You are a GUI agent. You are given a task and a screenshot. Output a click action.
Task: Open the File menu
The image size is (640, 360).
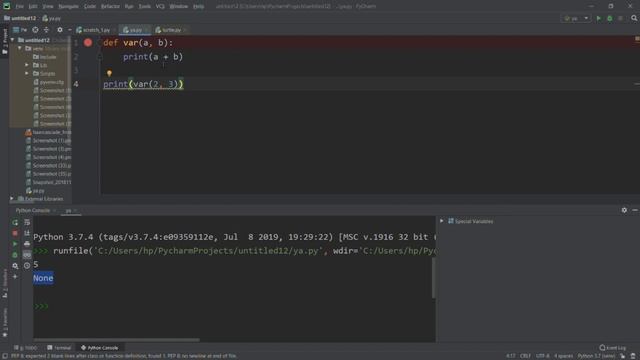19,6
